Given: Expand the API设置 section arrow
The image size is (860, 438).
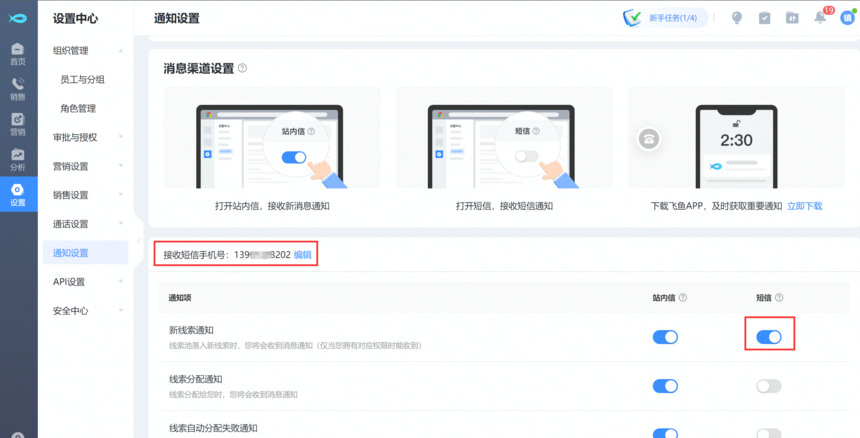Looking at the screenshot, I should point(121,282).
